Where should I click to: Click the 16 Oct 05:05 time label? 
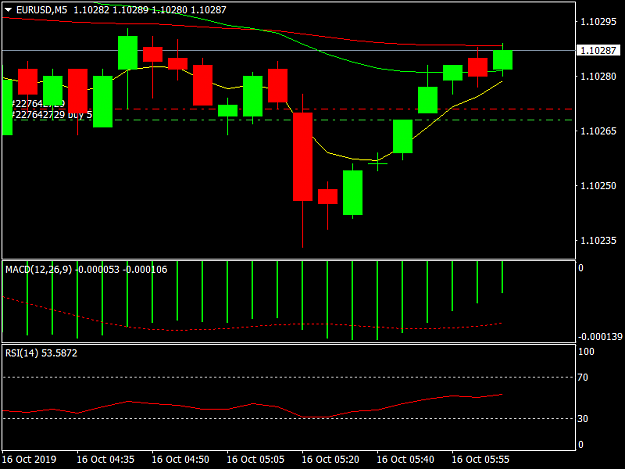(x=256, y=459)
